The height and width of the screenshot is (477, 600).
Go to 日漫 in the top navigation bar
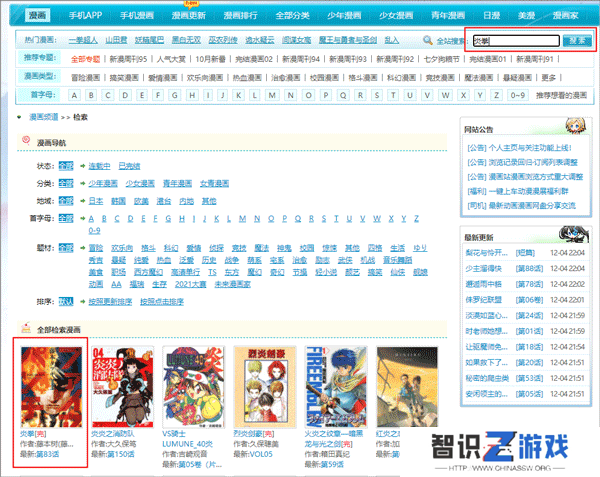[492, 15]
